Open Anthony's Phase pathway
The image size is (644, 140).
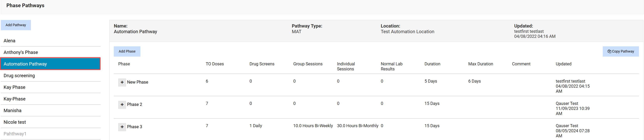tap(21, 52)
